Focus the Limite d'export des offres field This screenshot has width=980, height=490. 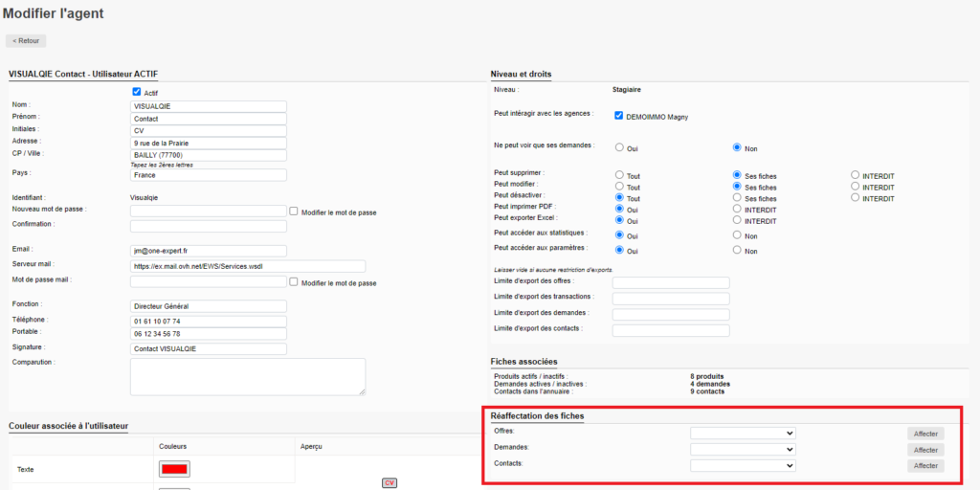click(670, 283)
